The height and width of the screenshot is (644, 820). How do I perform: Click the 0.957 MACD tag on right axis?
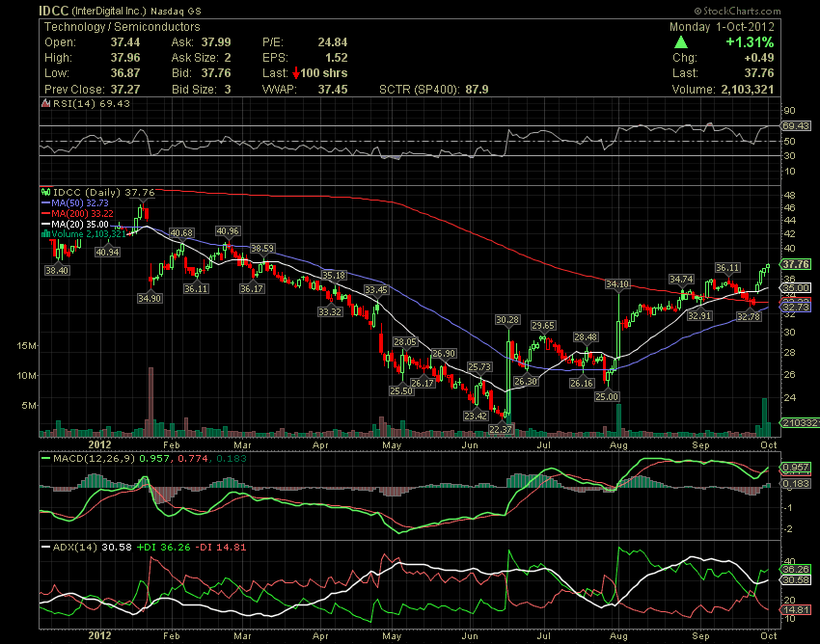coord(796,468)
